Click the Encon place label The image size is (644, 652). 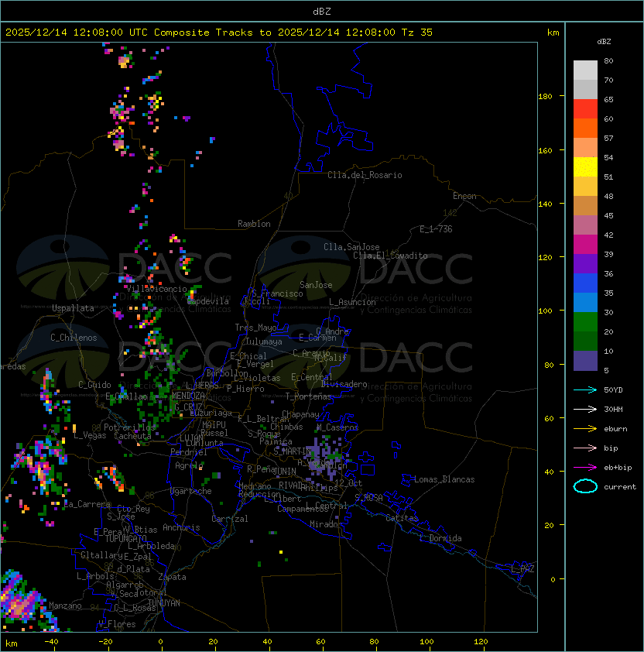point(464,196)
